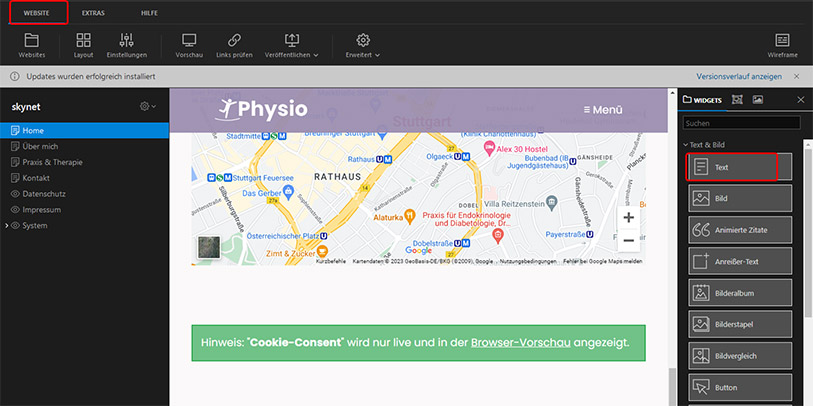Click the Das Gerber shopping marker

click(289, 192)
